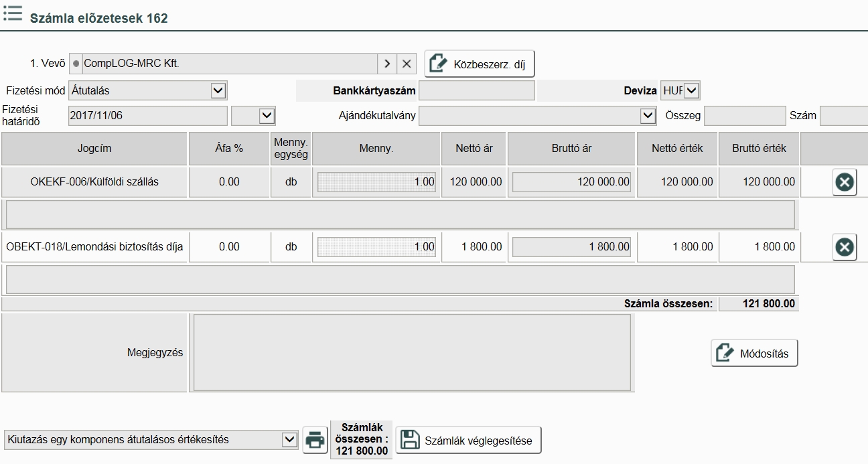Screen dimensions: 868x464
Task: Click into the Megjegyzés text area
Action: 412,352
